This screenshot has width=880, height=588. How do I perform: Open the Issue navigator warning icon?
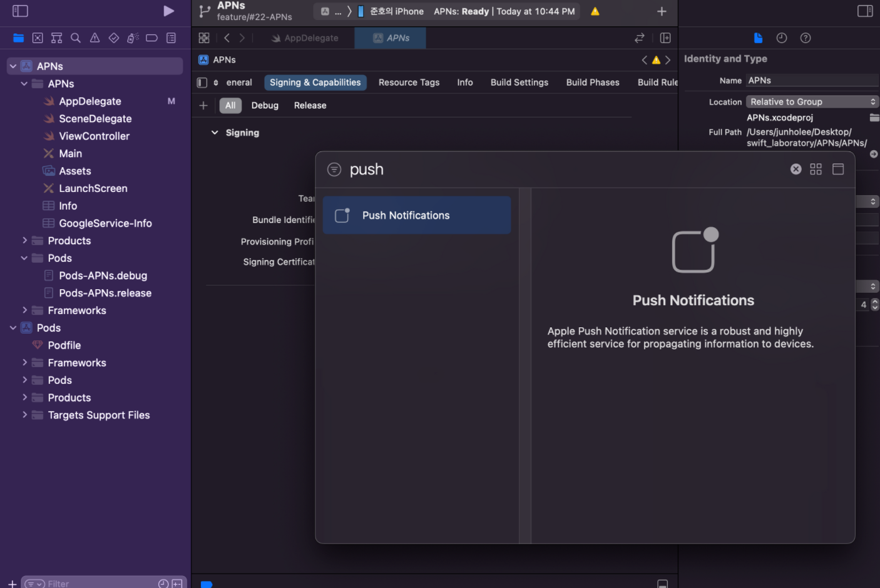pyautogui.click(x=95, y=38)
